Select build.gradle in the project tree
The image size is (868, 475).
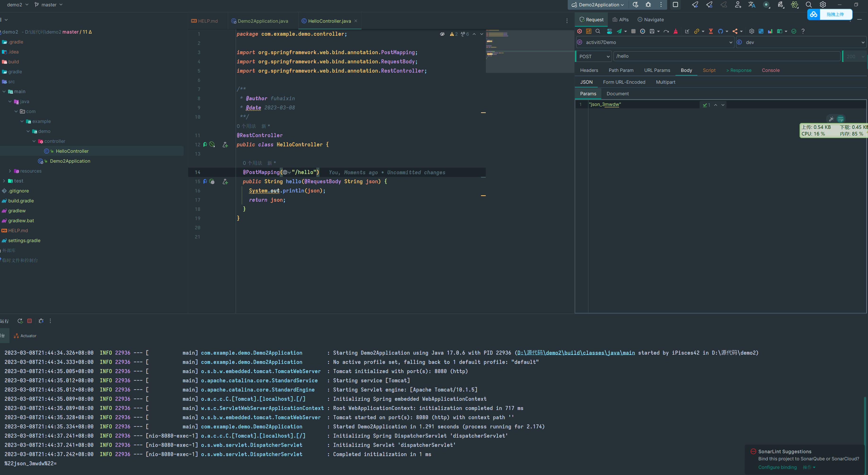pos(21,201)
